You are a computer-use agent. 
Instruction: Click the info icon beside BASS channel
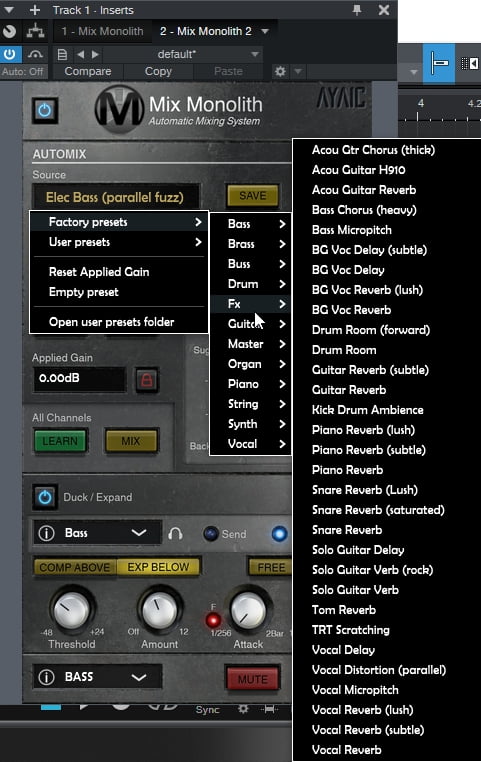tap(46, 677)
